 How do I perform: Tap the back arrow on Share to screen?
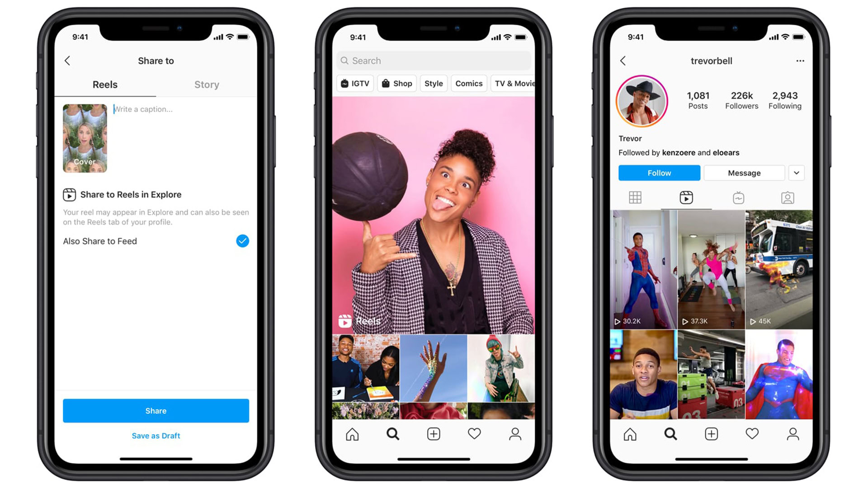[x=67, y=61]
